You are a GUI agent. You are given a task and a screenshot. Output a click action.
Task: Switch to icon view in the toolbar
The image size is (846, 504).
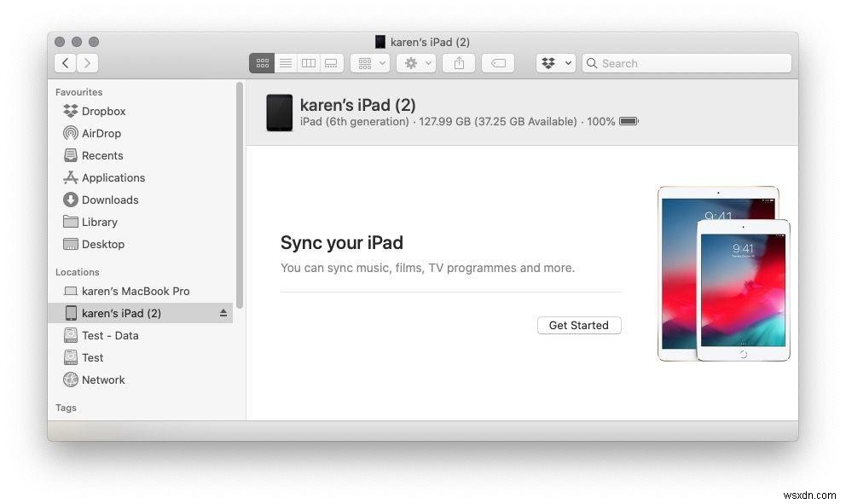pos(262,62)
